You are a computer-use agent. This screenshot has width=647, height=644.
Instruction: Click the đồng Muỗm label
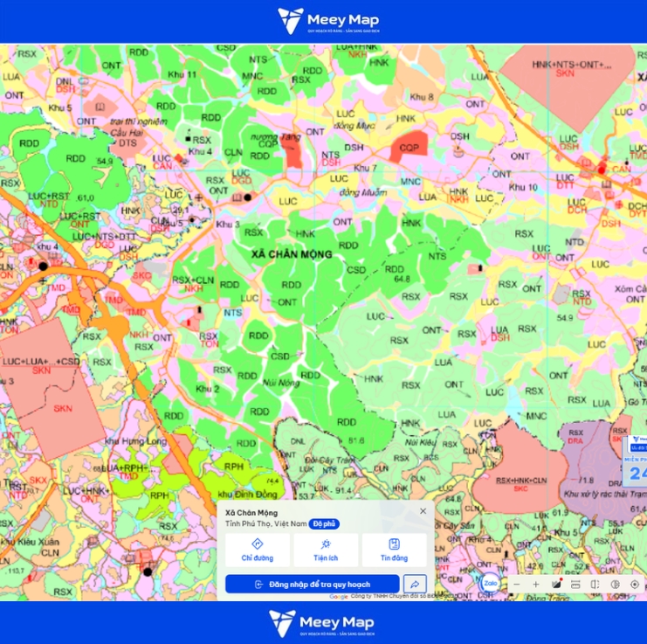(363, 192)
